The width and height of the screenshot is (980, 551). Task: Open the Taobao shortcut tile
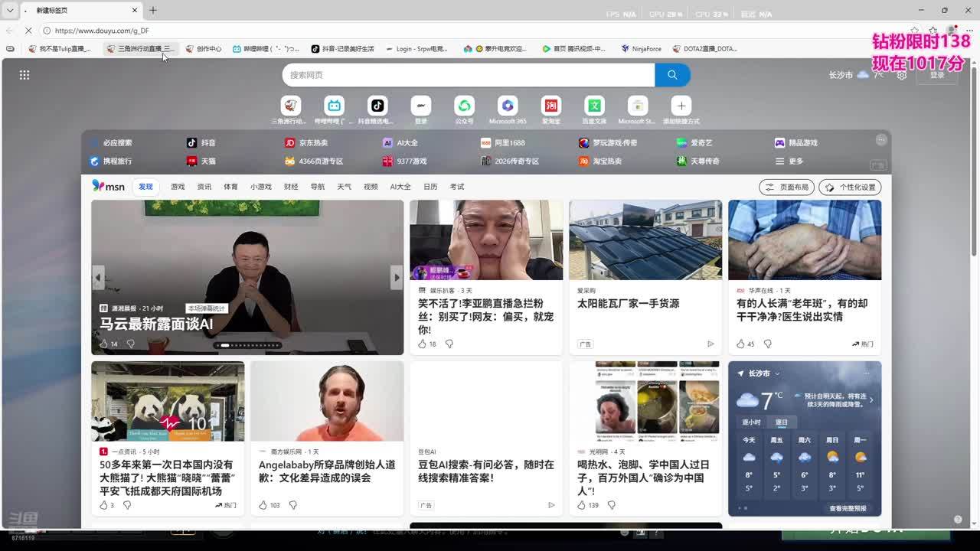(x=550, y=106)
